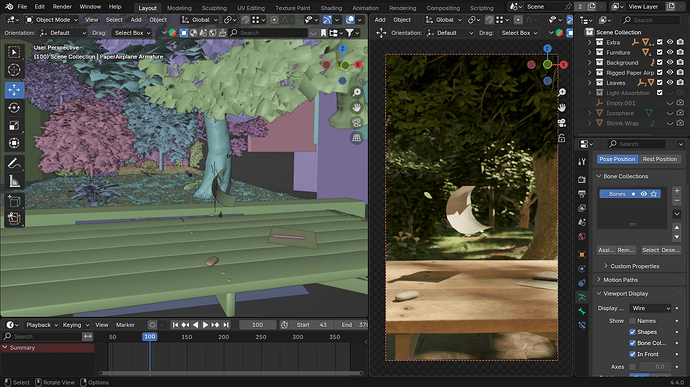This screenshot has width=690, height=387.
Task: Click the Select bones button
Action: (650, 250)
